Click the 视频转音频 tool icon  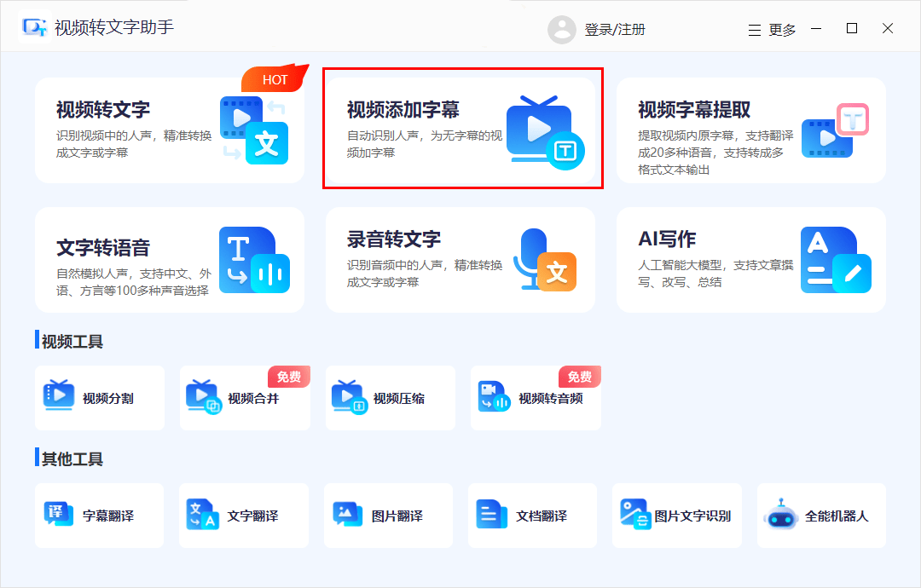[494, 397]
